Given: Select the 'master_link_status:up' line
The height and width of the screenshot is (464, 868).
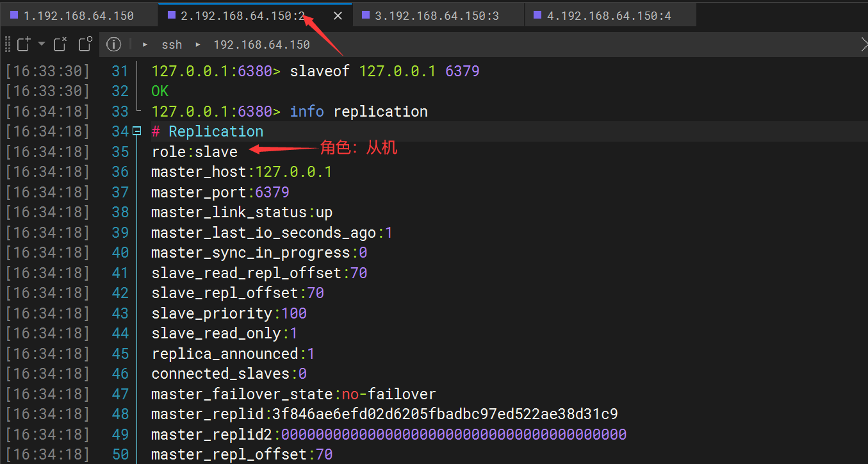Looking at the screenshot, I should (x=242, y=212).
